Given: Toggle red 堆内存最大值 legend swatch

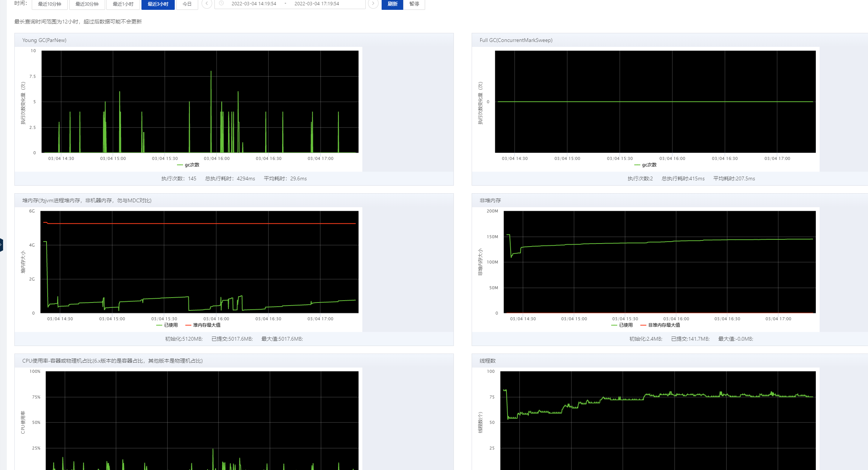Looking at the screenshot, I should pos(188,325).
